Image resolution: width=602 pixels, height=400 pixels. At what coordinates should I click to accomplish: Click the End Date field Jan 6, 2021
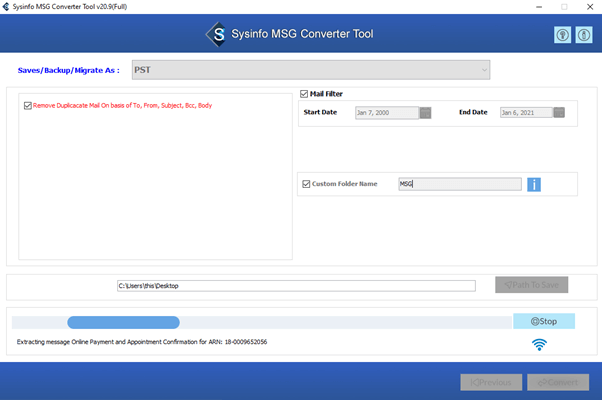526,112
